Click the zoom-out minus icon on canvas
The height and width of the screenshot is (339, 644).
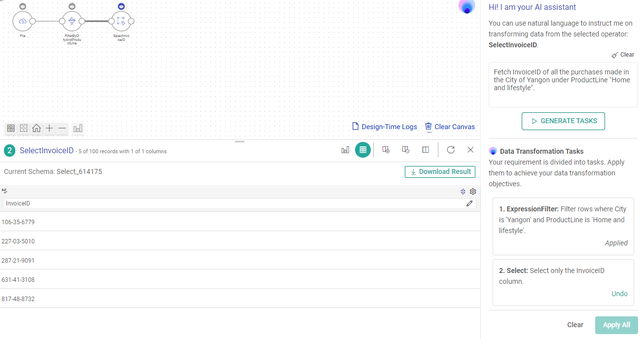tap(62, 128)
